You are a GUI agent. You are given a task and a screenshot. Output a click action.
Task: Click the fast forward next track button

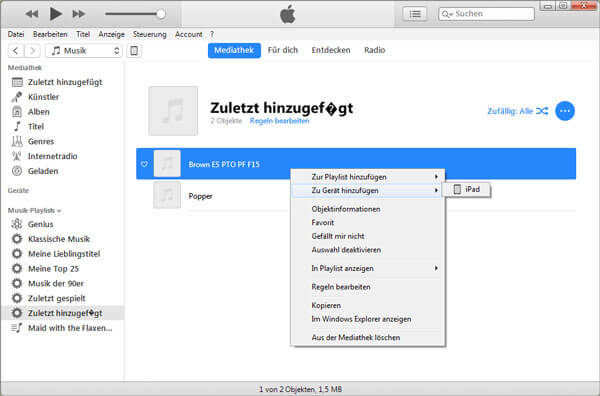coord(79,14)
